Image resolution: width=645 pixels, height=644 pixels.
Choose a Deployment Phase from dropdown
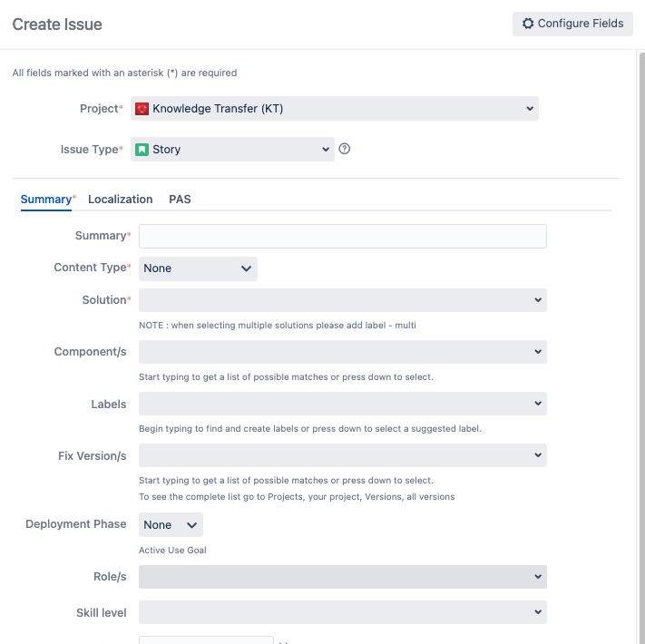171,525
